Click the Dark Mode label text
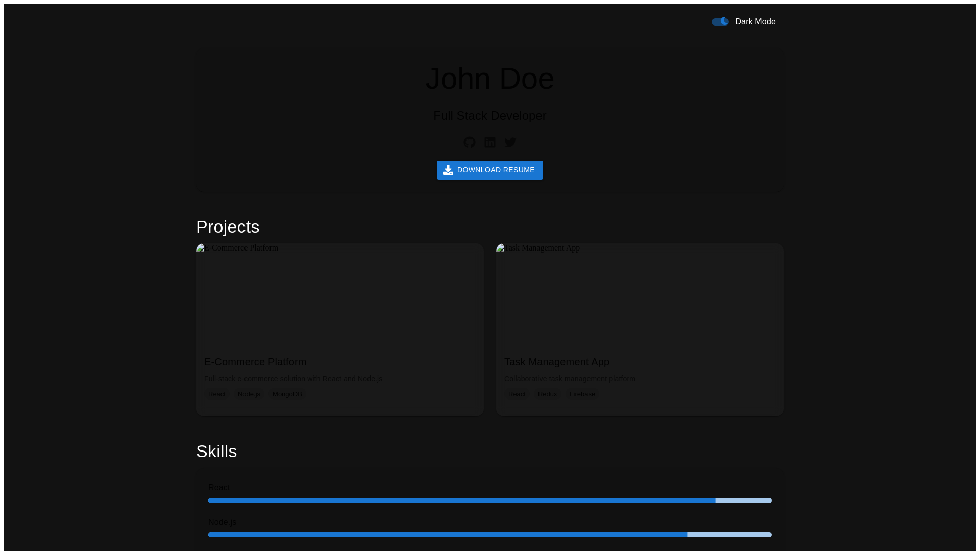980x551 pixels. 755,21
